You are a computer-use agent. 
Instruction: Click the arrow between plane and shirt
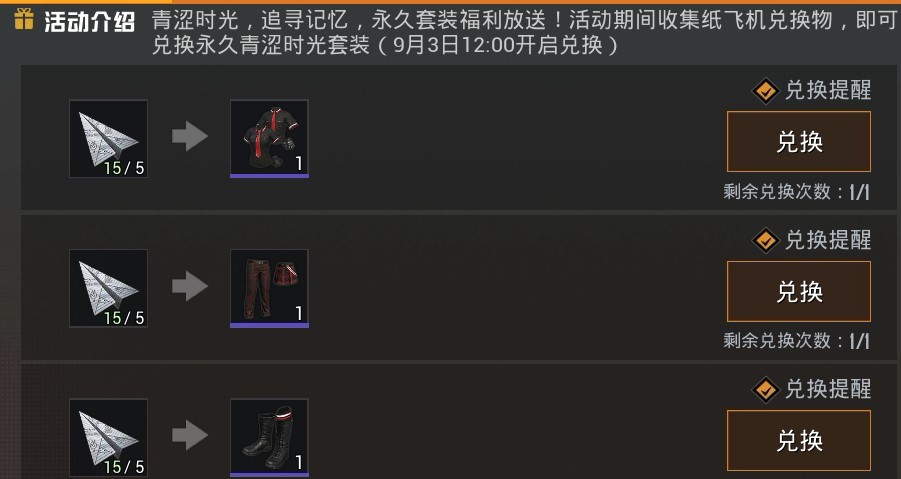tap(190, 137)
